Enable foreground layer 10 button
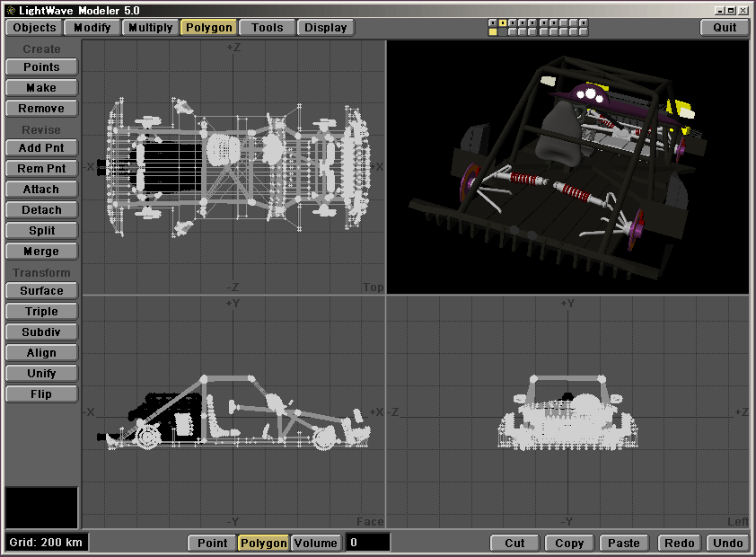Screen dimensions: 756x557 582,22
